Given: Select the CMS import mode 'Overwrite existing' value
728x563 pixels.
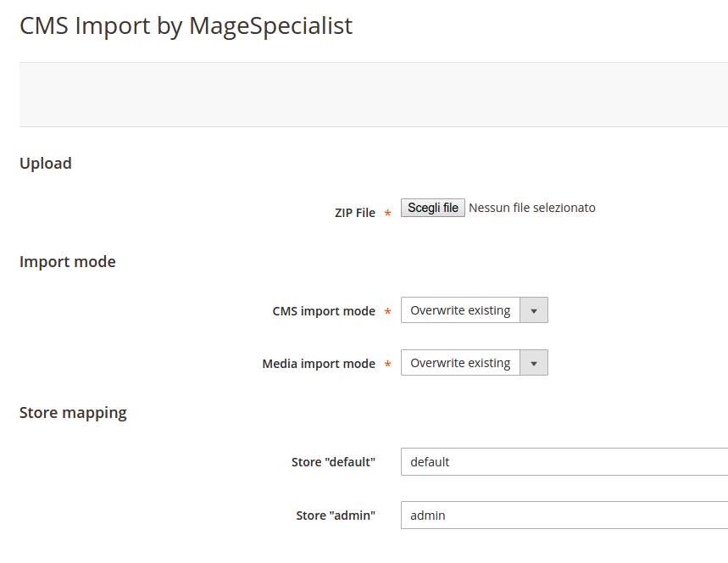Looking at the screenshot, I should click(x=460, y=310).
